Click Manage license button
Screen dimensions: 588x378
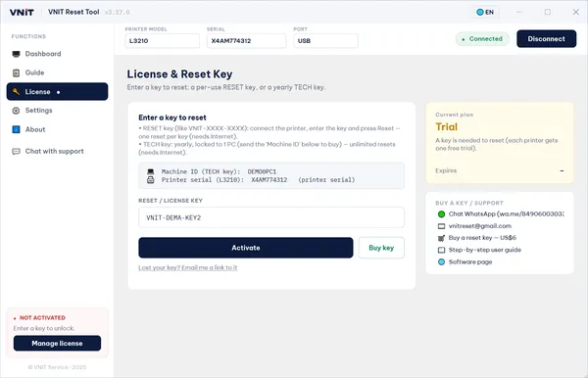pyautogui.click(x=57, y=343)
